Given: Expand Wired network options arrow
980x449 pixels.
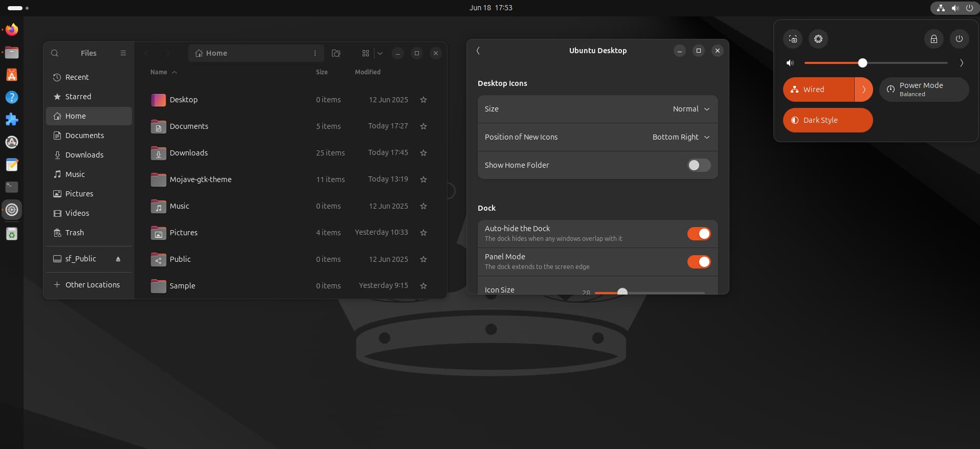Looking at the screenshot, I should pos(864,89).
